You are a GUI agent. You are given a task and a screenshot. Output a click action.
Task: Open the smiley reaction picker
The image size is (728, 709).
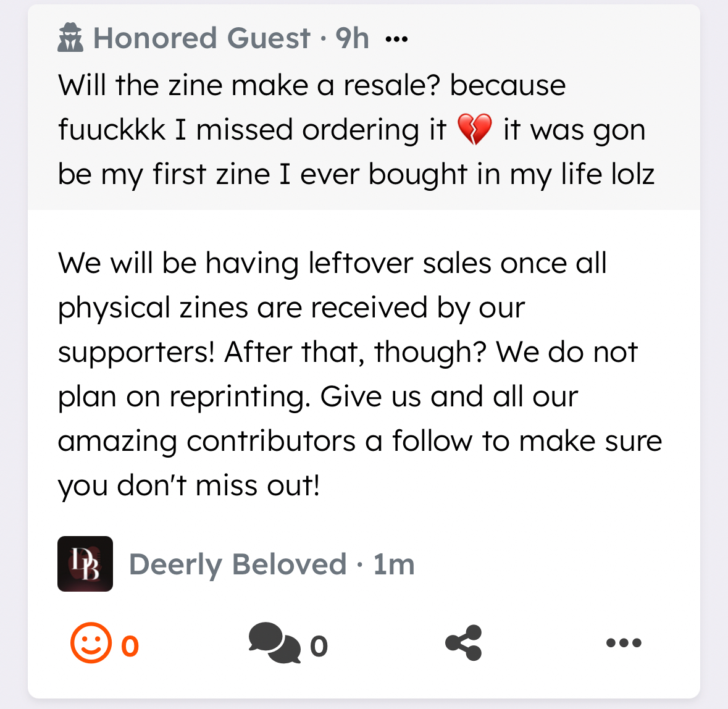(91, 643)
